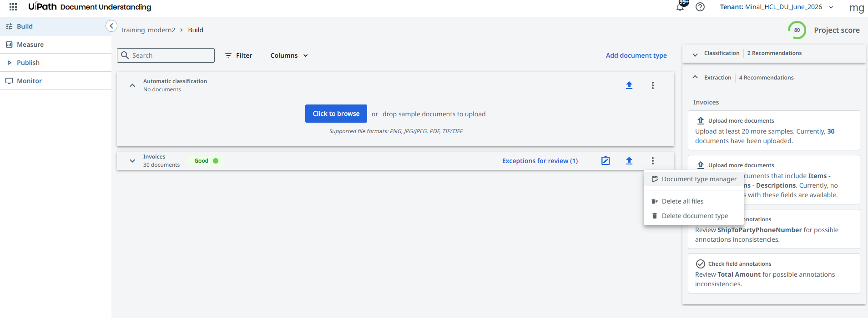Open the Upload at least 20 more samples card
The image size is (868, 318).
pyautogui.click(x=774, y=130)
